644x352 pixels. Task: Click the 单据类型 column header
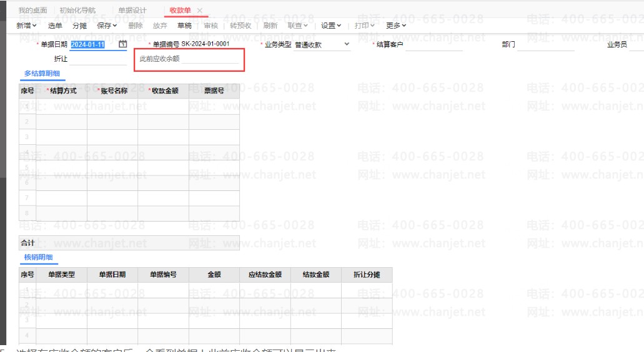pyautogui.click(x=62, y=275)
